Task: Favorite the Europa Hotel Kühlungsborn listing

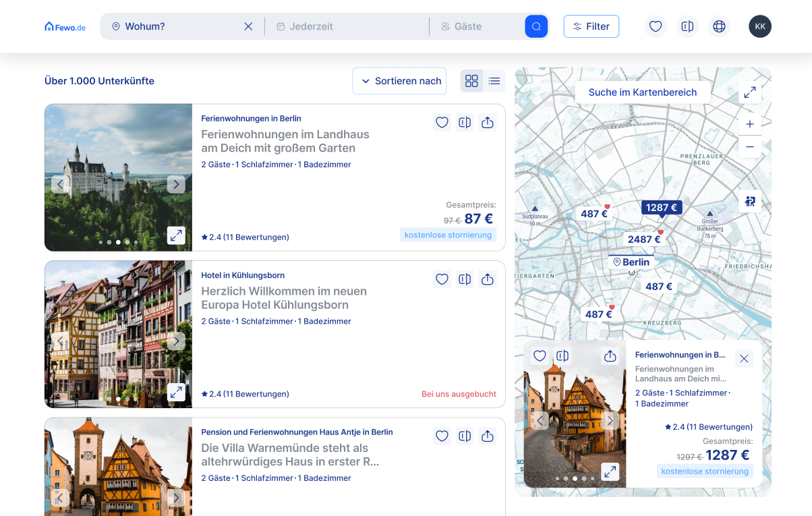Action: pyautogui.click(x=442, y=279)
